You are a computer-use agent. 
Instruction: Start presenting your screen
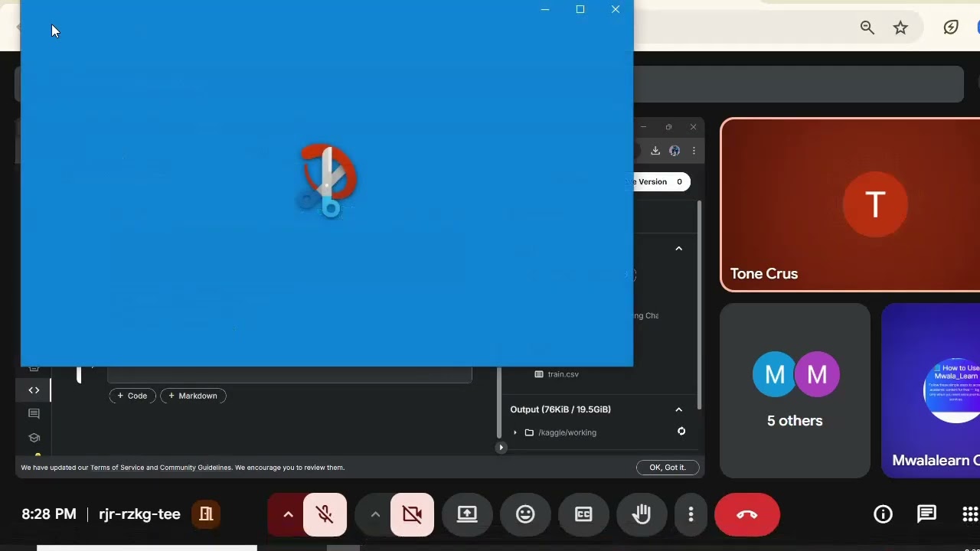tap(467, 514)
